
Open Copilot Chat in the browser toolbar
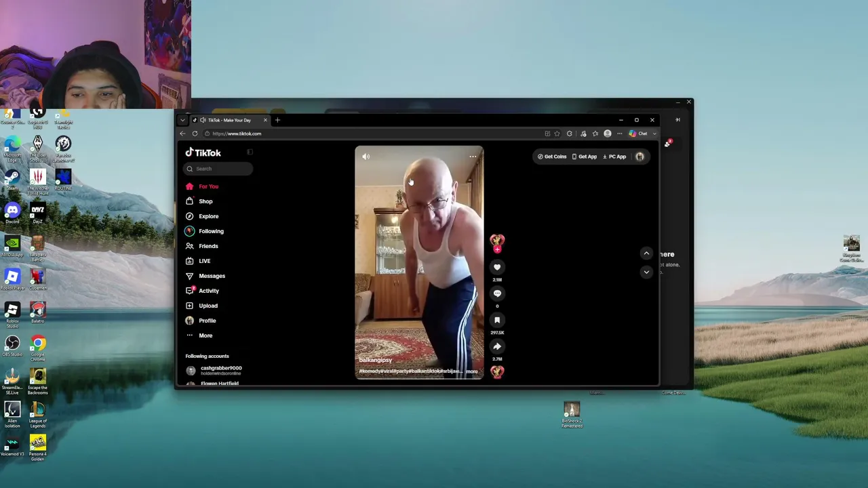pos(638,134)
